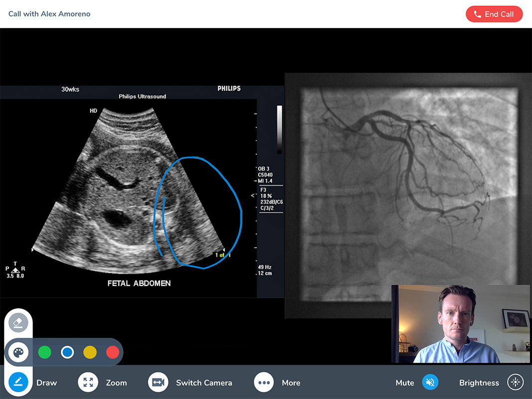The image size is (532, 399).
Task: Open the More options ellipsis icon
Action: point(264,383)
